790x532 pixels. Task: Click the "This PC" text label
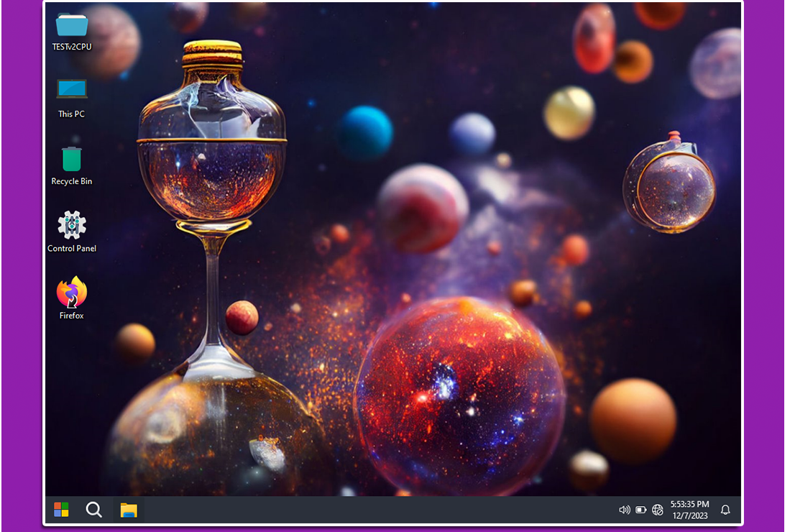click(x=72, y=114)
